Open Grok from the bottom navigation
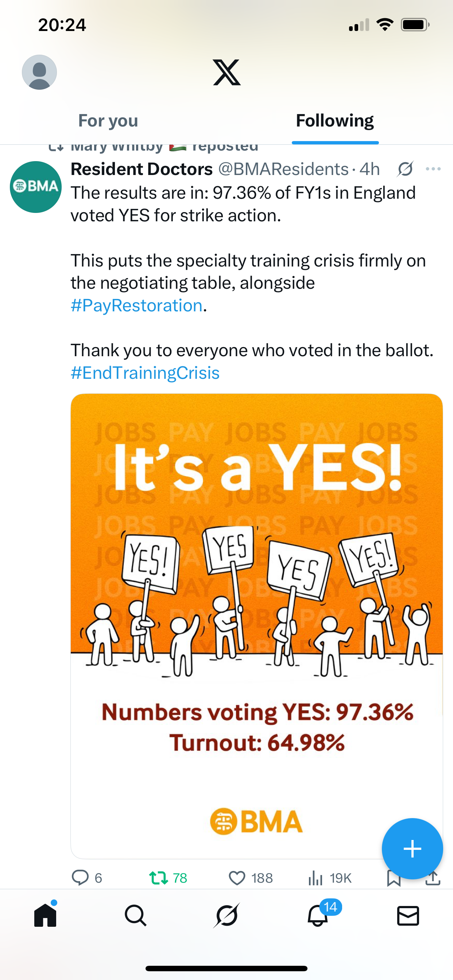Image resolution: width=453 pixels, height=980 pixels. pyautogui.click(x=226, y=915)
